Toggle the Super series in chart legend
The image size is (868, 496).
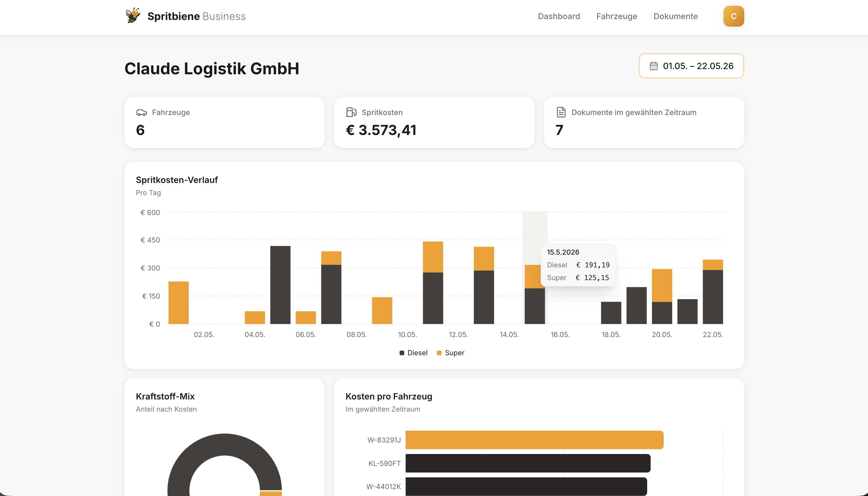tap(450, 353)
